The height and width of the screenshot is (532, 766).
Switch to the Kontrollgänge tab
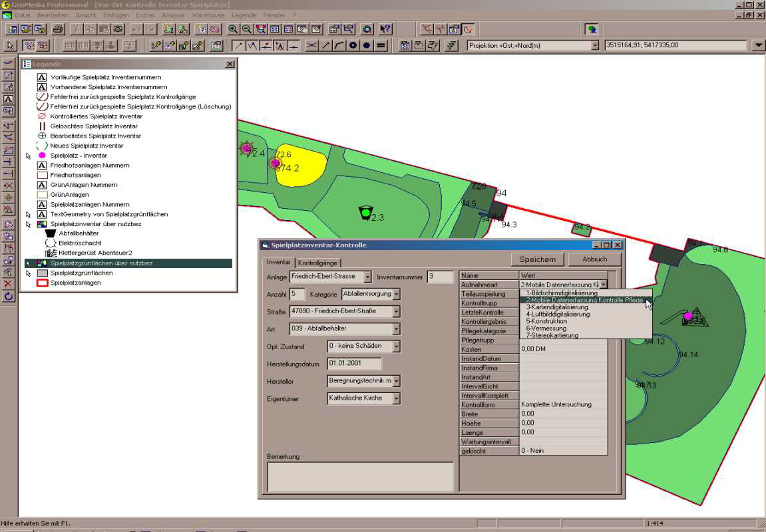coord(317,263)
